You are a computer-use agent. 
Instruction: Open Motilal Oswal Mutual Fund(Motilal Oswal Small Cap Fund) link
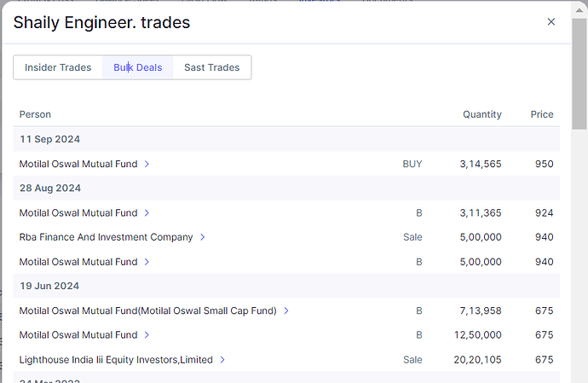pos(147,311)
